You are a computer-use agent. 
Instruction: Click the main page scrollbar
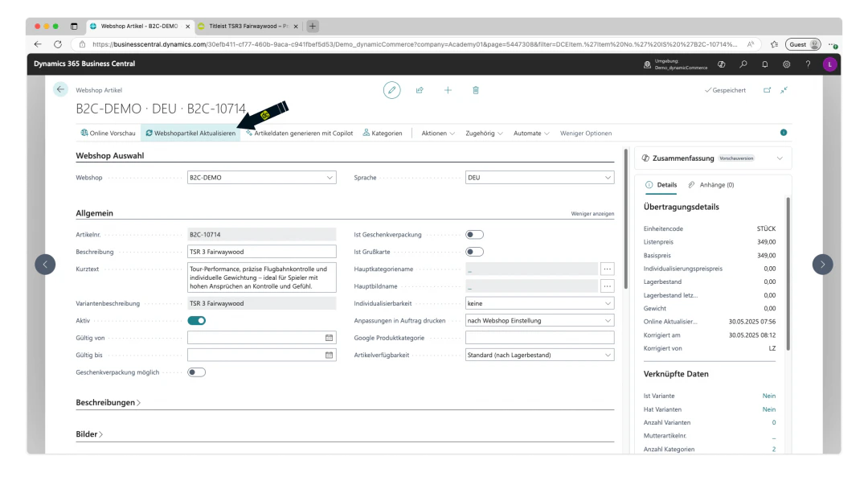point(626,219)
